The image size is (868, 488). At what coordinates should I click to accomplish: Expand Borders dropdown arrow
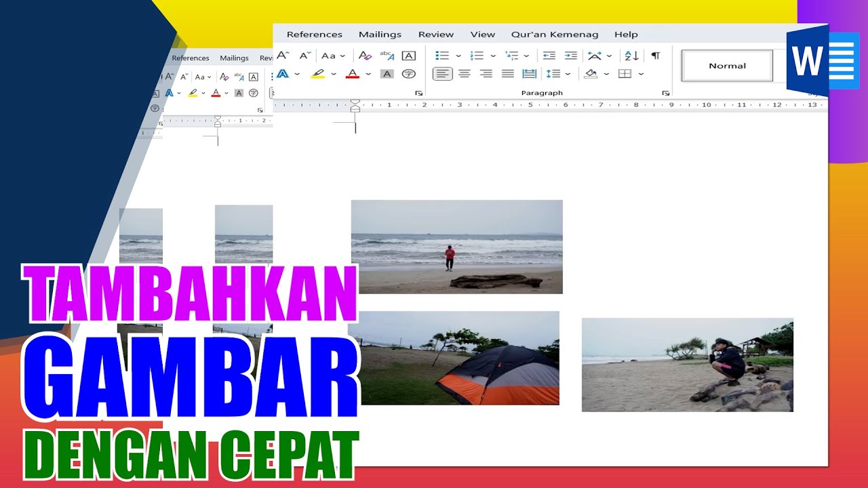click(x=641, y=74)
